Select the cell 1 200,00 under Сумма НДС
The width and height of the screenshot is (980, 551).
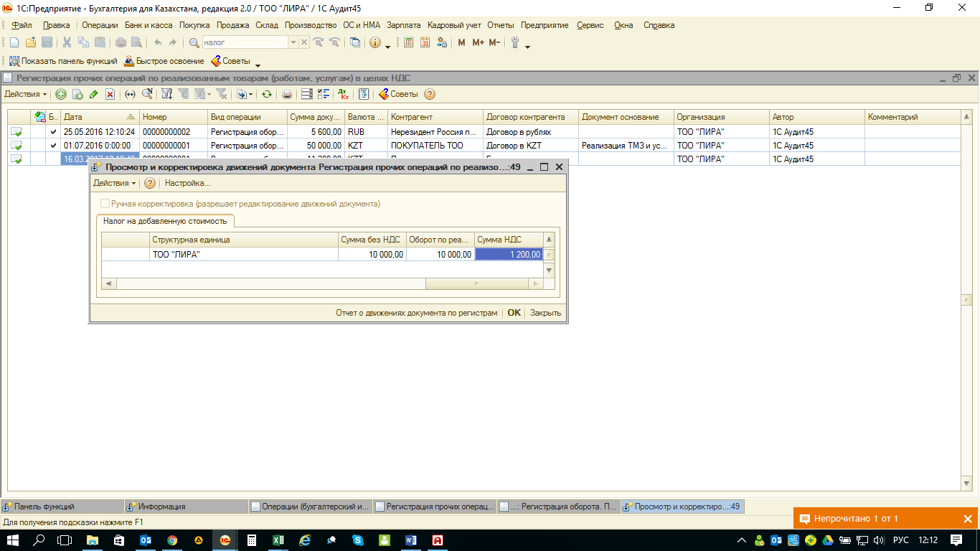click(509, 254)
